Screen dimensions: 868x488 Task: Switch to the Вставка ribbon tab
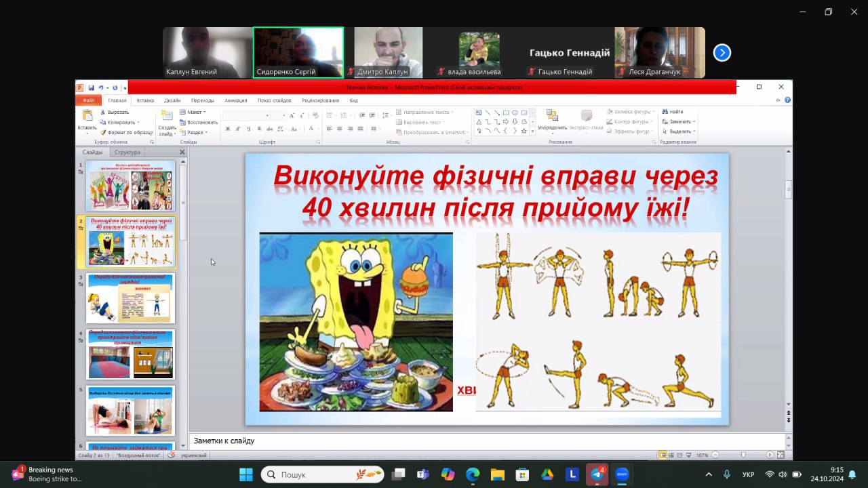(x=145, y=100)
